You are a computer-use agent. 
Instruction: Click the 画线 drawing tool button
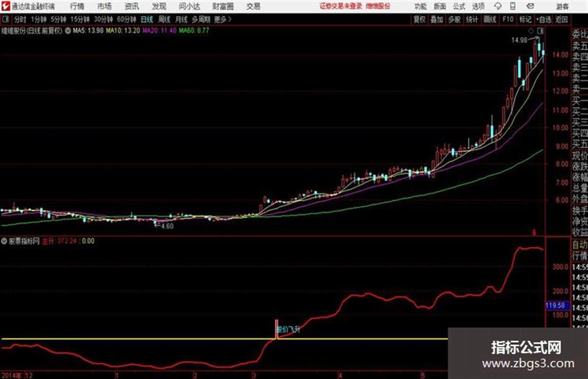coord(490,19)
